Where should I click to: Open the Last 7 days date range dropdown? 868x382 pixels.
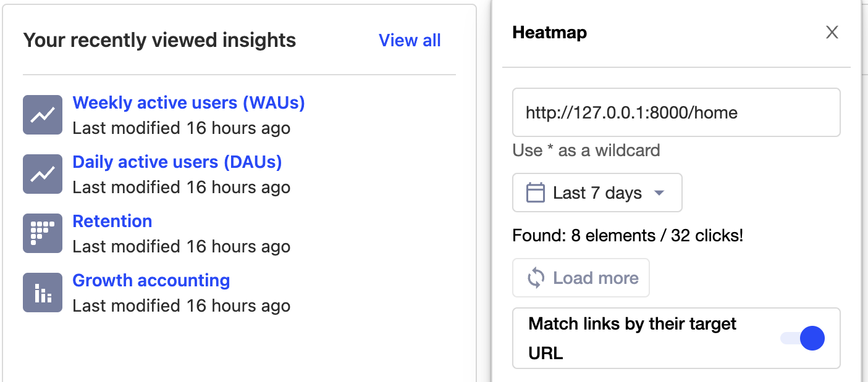coord(597,193)
